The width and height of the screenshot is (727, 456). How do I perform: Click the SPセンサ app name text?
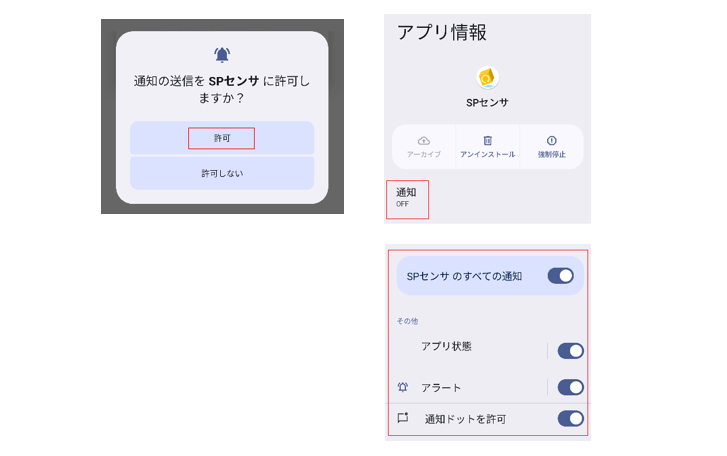click(487, 102)
